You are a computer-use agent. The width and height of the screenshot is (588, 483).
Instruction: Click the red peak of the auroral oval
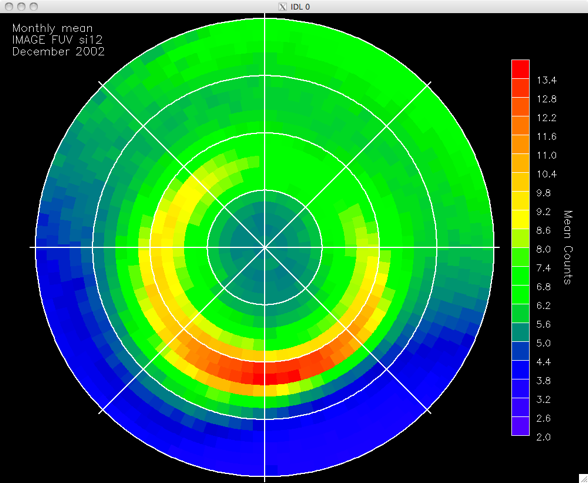click(265, 375)
